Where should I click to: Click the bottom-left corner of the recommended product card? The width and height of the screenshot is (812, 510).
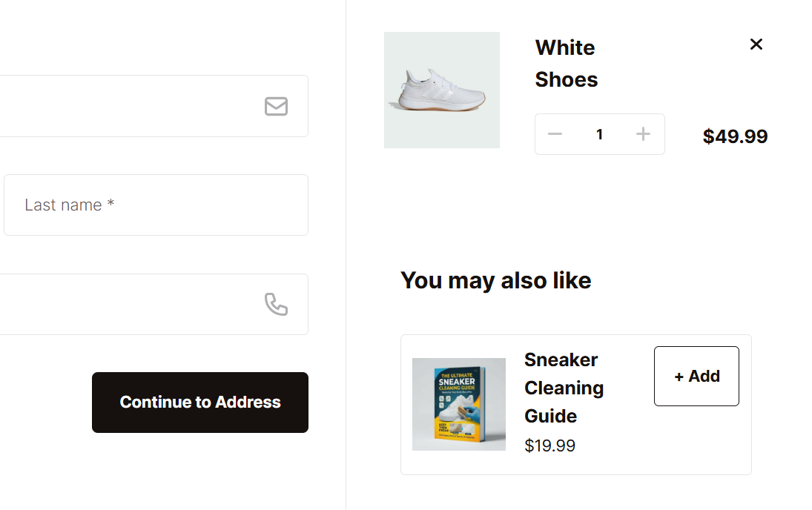[x=404, y=471]
